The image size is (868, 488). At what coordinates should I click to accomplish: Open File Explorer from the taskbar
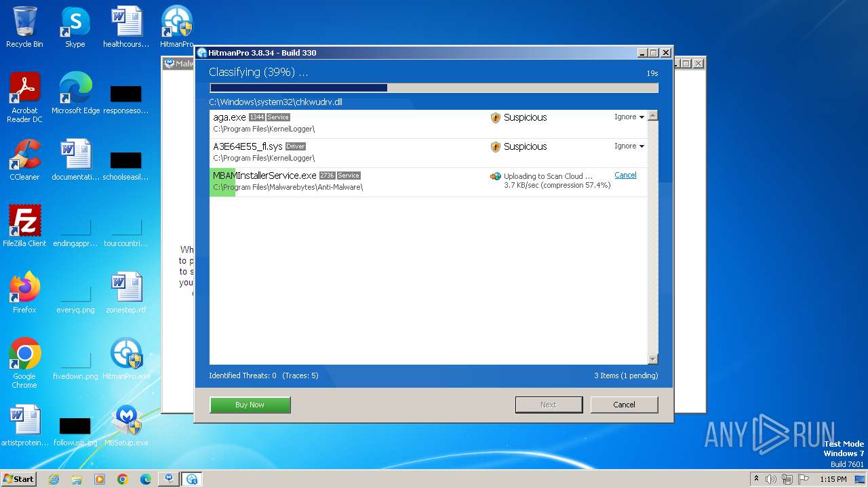(77, 479)
